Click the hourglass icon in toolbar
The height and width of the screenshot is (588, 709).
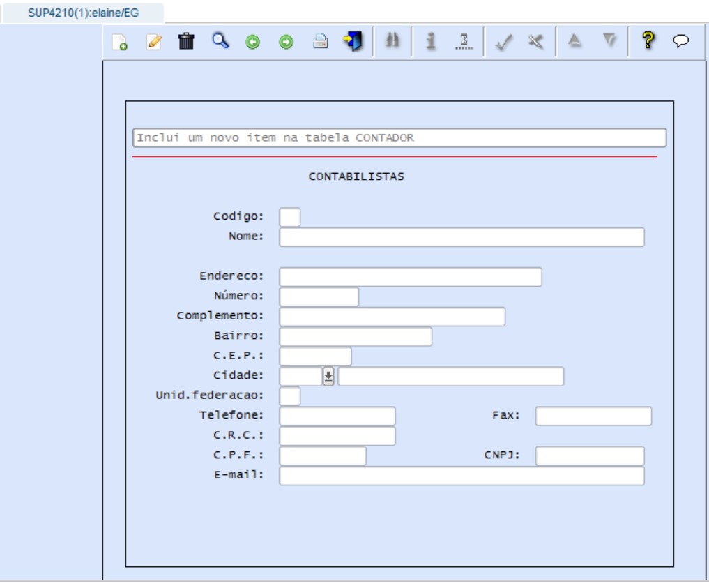[464, 41]
